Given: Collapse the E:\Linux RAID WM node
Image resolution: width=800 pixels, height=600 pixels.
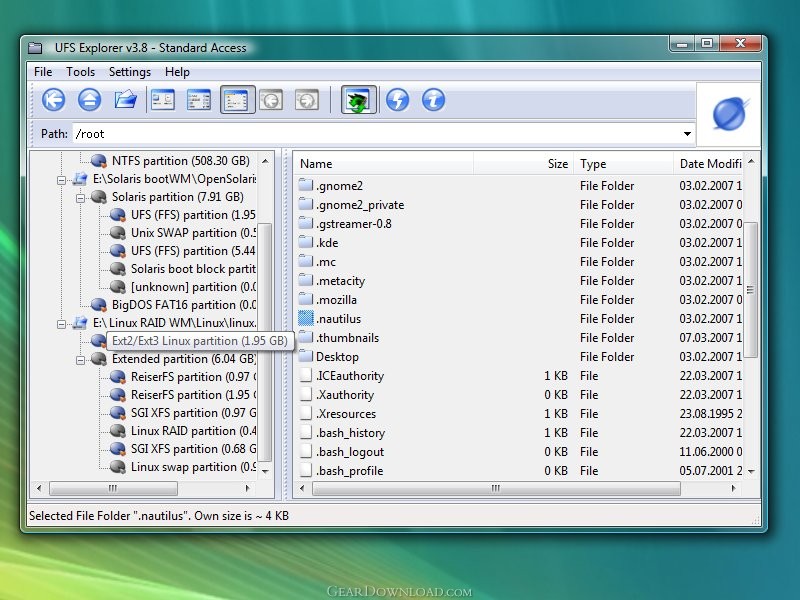Looking at the screenshot, I should pyautogui.click(x=61, y=323).
